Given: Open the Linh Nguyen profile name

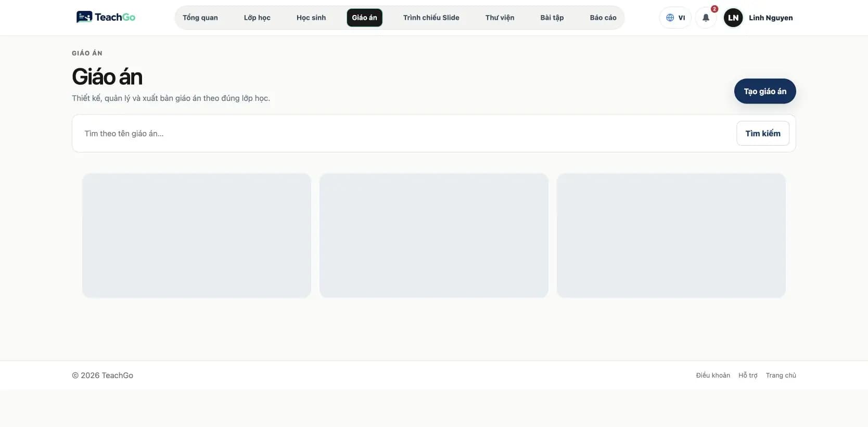Looking at the screenshot, I should (x=771, y=18).
